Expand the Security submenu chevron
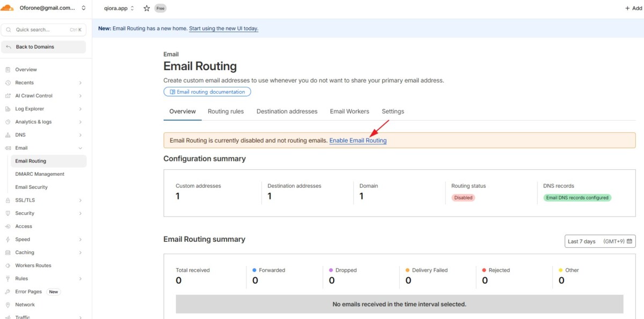644x319 pixels. click(80, 213)
